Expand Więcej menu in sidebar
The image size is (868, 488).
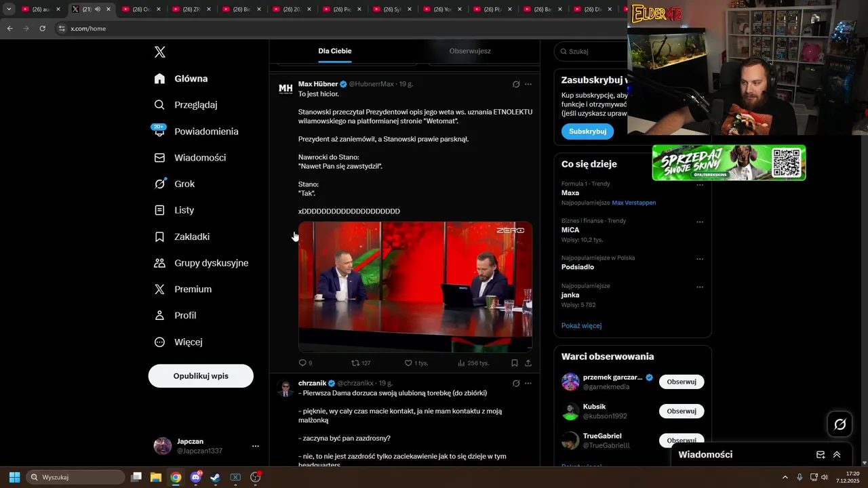(x=178, y=342)
